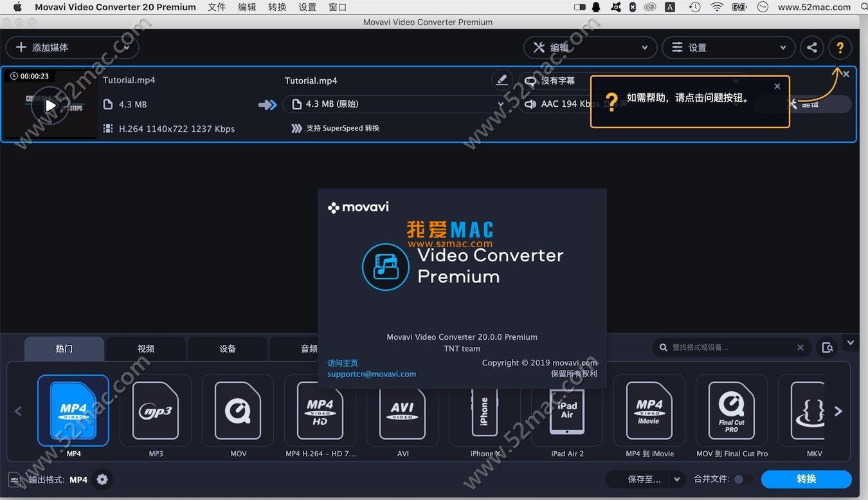Play the Tutorial.mp4 preview thumbnail
This screenshot has width=868, height=500.
tap(50, 105)
